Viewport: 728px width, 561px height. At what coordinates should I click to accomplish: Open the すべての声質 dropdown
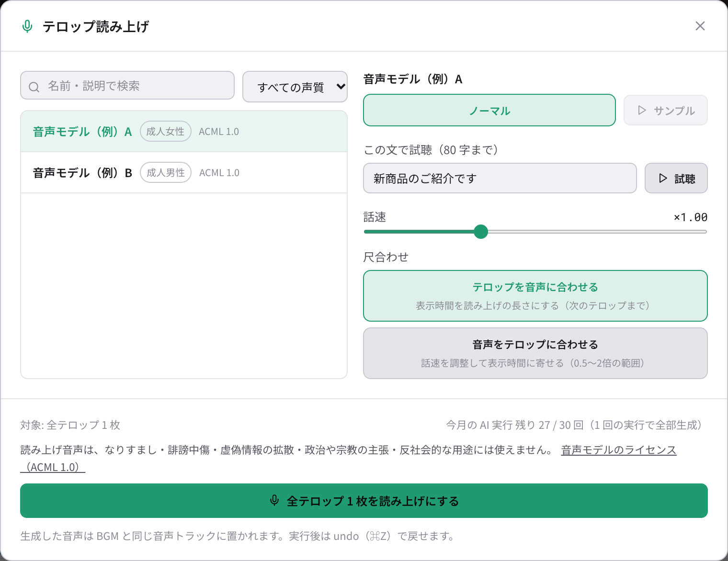[295, 87]
